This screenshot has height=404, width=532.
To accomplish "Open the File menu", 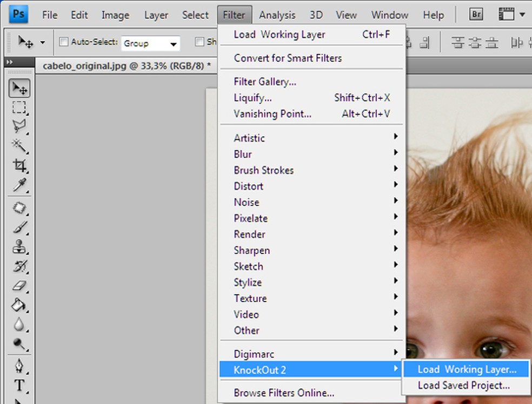I will coord(50,15).
